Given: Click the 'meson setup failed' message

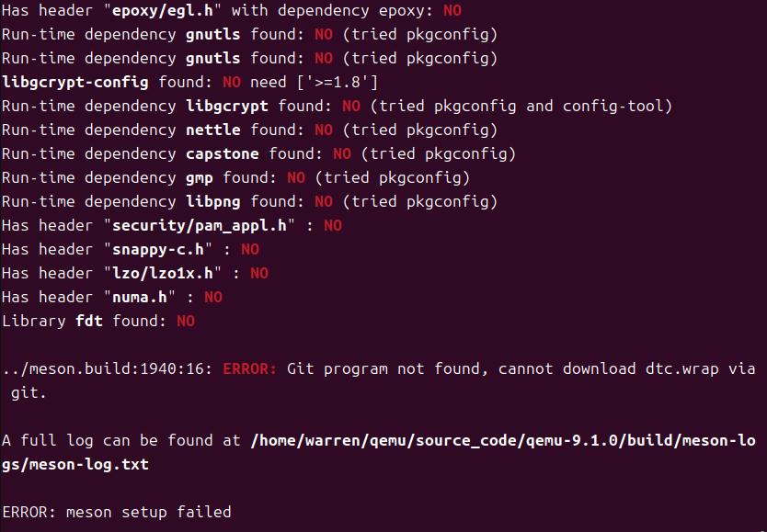Looking at the screenshot, I should pyautogui.click(x=149, y=512).
